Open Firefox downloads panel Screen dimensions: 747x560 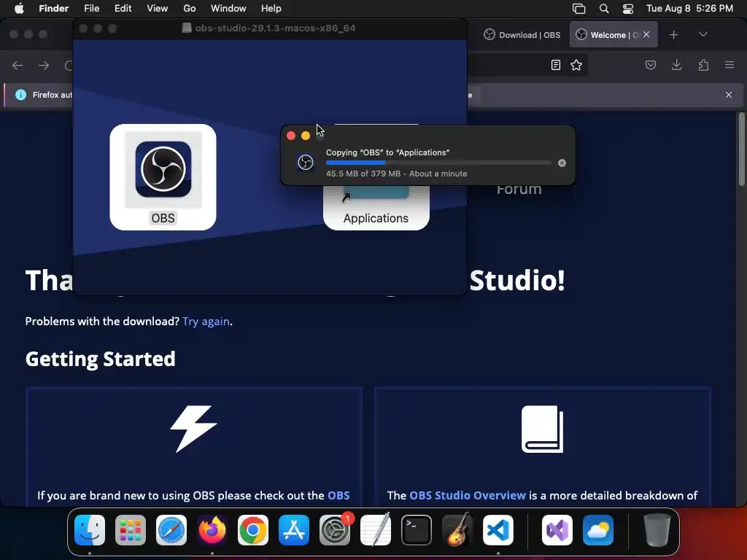[x=676, y=65]
